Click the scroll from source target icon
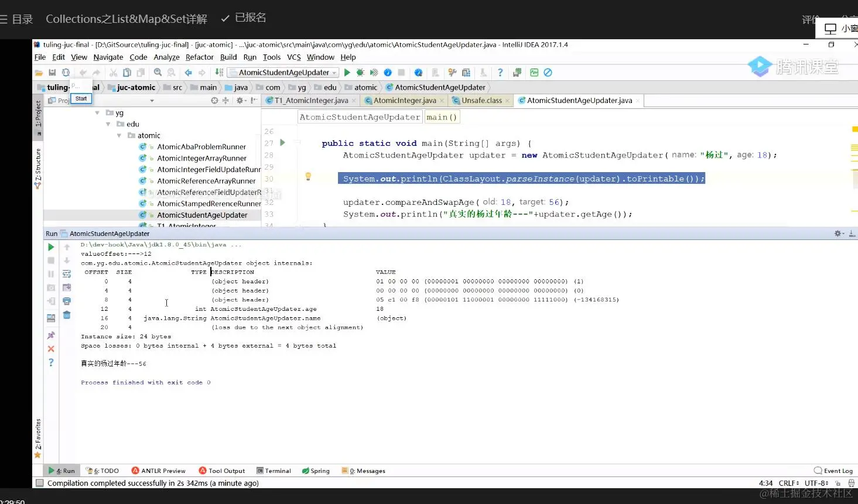The image size is (858, 504). click(x=214, y=101)
